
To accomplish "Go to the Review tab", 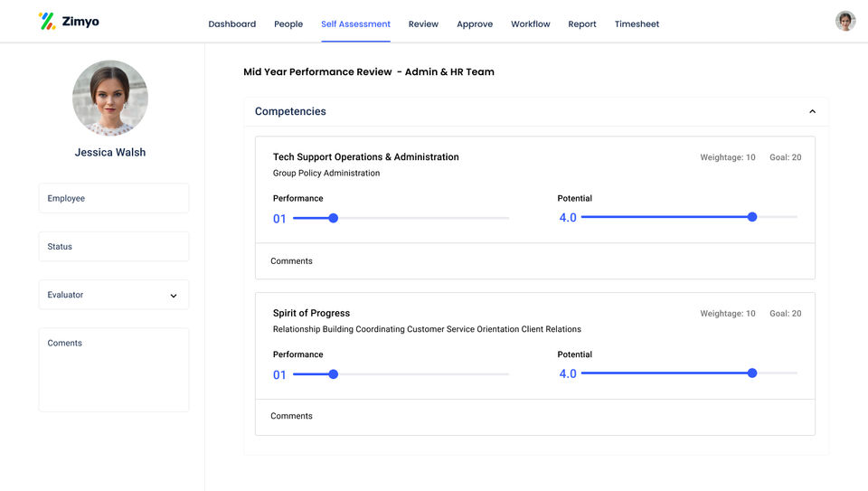I will point(423,24).
